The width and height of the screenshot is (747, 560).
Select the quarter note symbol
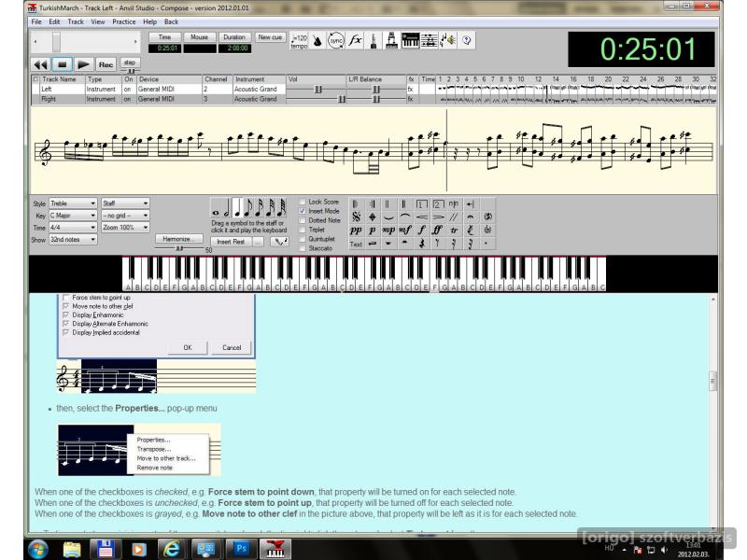(x=238, y=208)
